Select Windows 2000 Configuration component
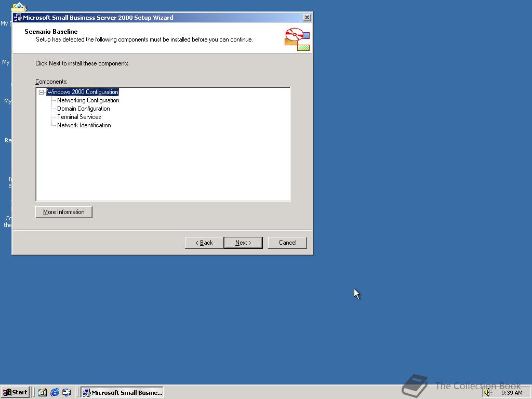Image resolution: width=532 pixels, height=399 pixels. (x=83, y=92)
